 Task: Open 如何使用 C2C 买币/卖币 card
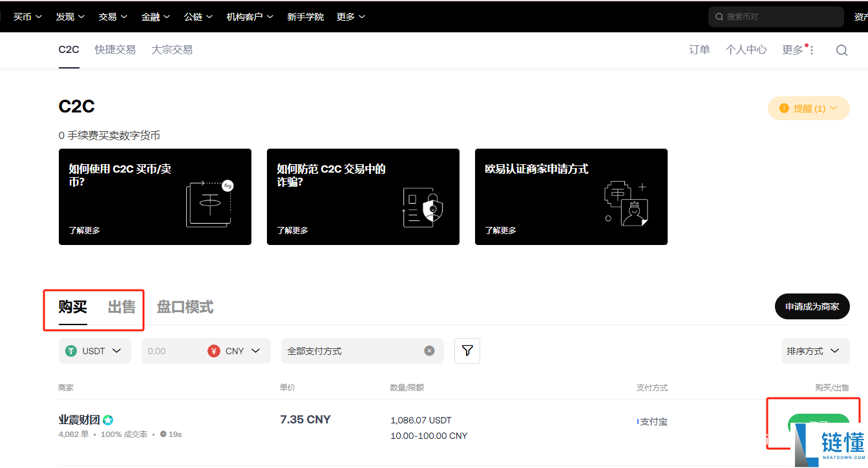tap(154, 197)
